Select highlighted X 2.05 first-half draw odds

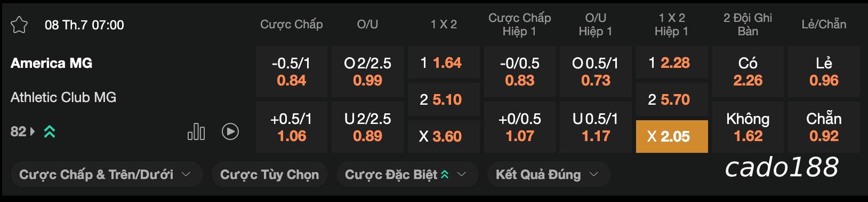[x=672, y=136]
